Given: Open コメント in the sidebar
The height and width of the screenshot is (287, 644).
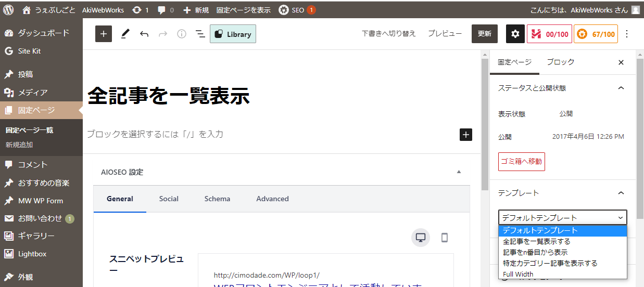Looking at the screenshot, I should tap(41, 165).
